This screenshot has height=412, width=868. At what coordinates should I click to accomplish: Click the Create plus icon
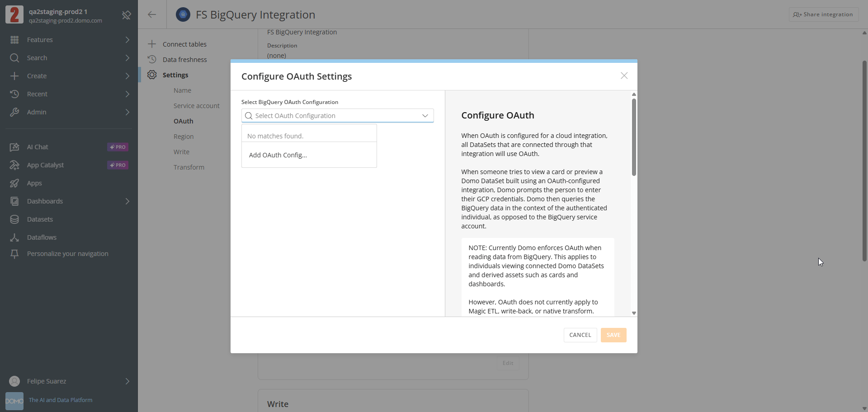(x=14, y=76)
